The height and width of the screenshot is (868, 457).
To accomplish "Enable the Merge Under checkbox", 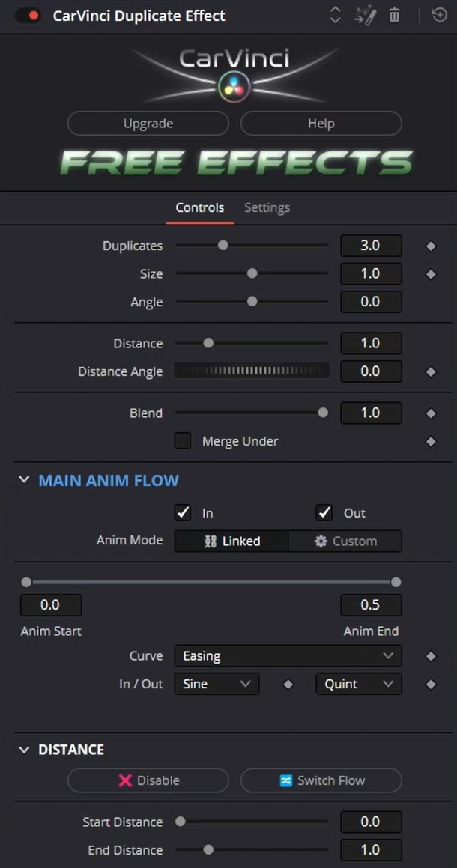I will pyautogui.click(x=183, y=441).
